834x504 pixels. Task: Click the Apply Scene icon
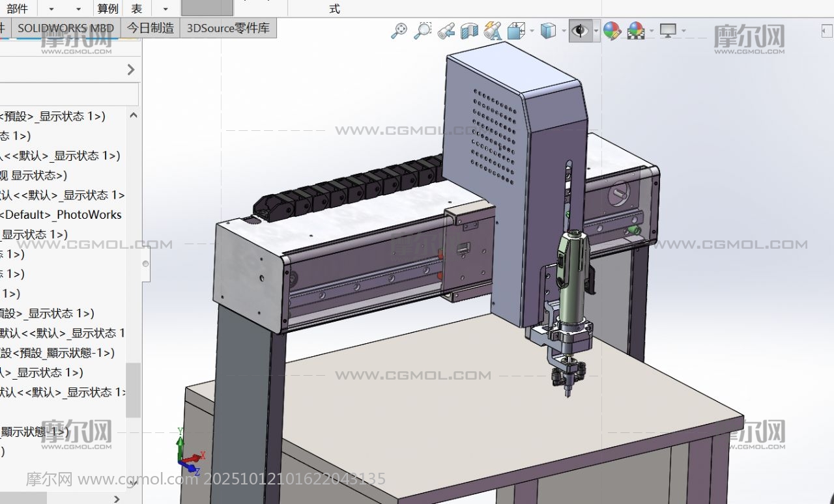pyautogui.click(x=635, y=31)
